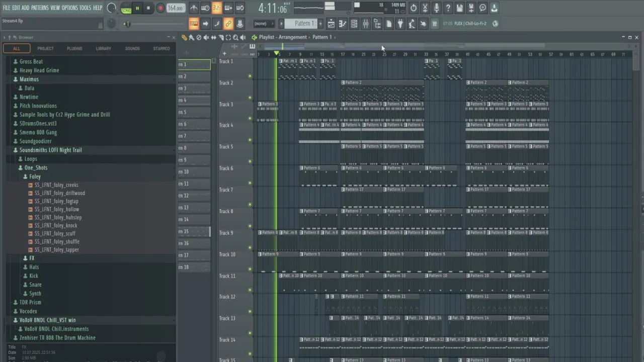Mute Track 9 with its green dot

[x=250, y=247]
